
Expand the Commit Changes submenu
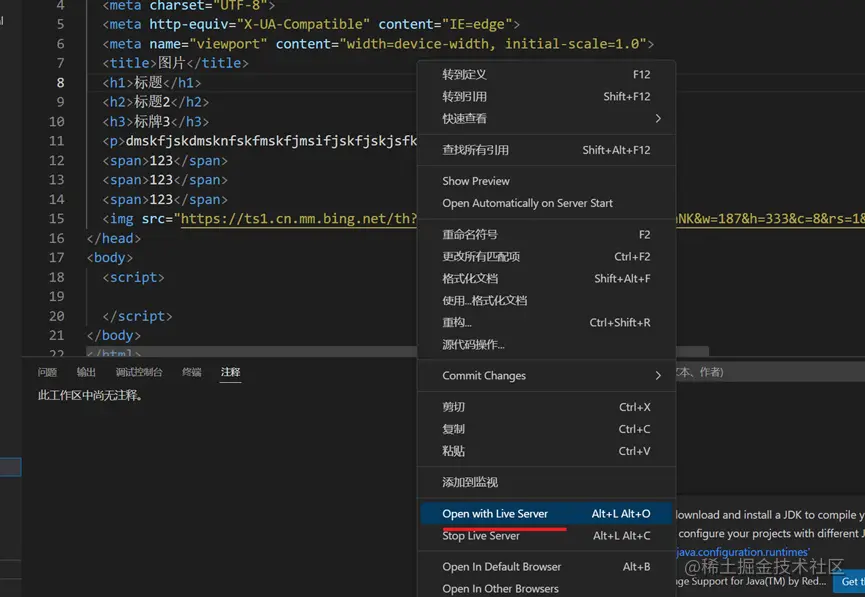[x=546, y=376]
